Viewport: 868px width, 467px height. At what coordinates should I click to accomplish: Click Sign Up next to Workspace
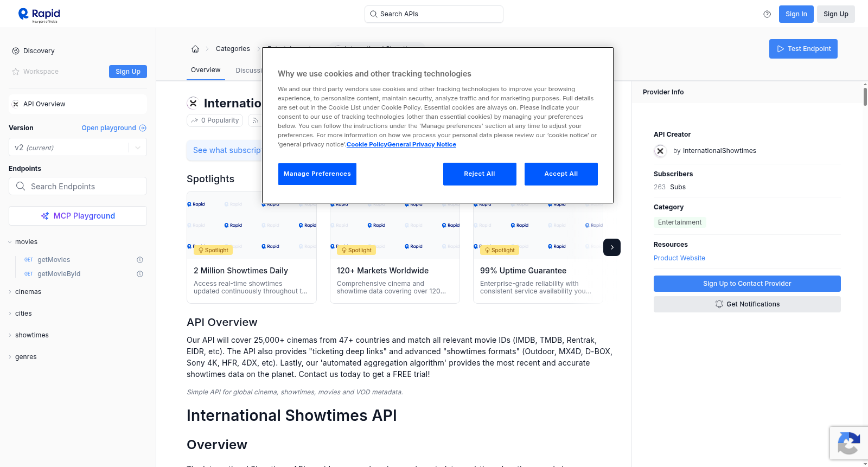coord(128,72)
